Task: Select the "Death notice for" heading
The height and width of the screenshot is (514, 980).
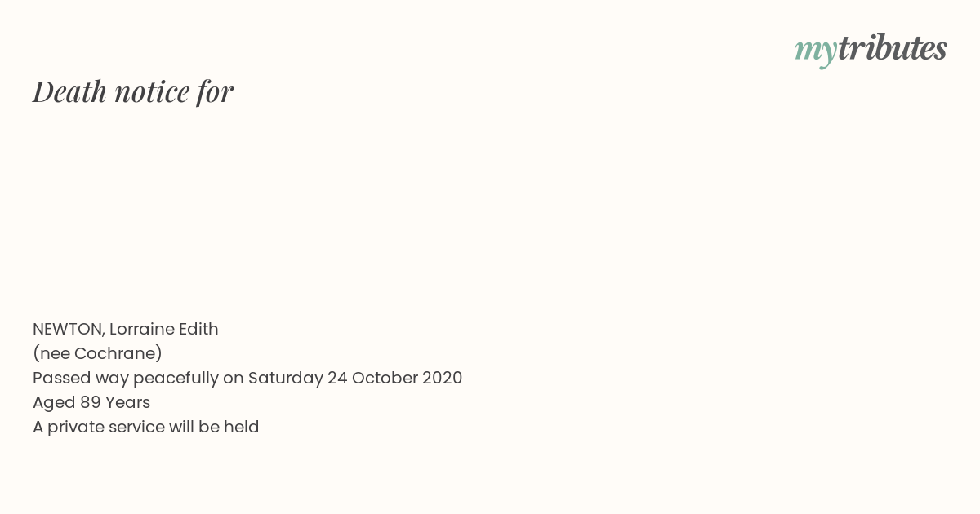Action: tap(133, 91)
